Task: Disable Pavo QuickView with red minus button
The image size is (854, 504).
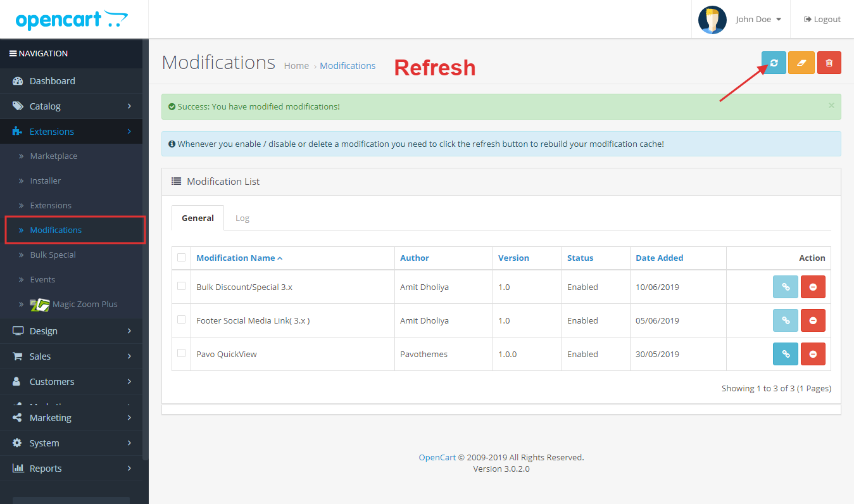Action: pos(813,354)
